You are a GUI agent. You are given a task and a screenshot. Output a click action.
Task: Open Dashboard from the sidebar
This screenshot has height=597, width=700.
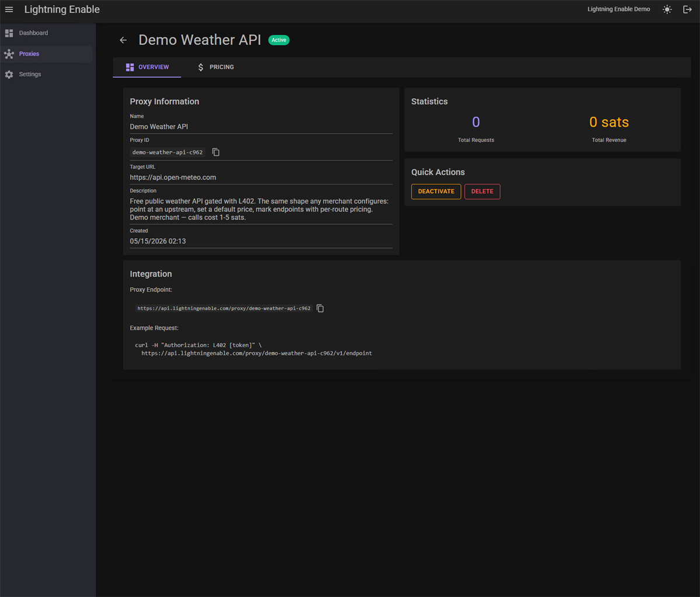point(46,33)
